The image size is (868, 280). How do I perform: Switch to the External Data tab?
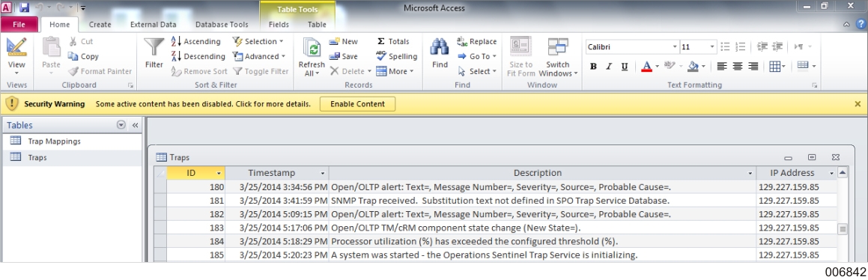pos(154,25)
